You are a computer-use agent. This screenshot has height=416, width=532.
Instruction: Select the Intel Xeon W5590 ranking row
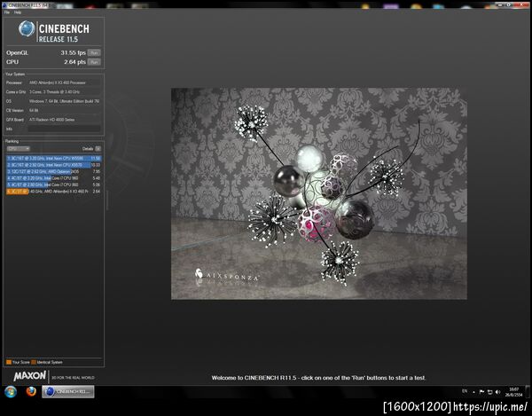click(53, 159)
